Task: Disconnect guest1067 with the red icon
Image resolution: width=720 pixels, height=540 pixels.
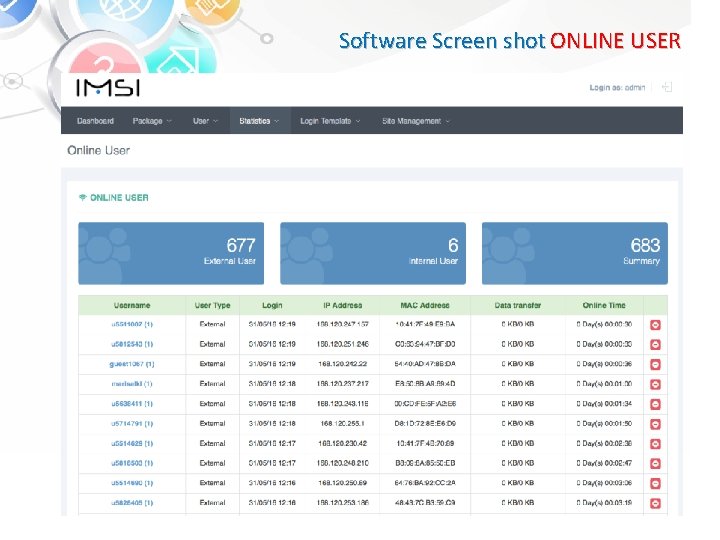Action: coord(655,365)
